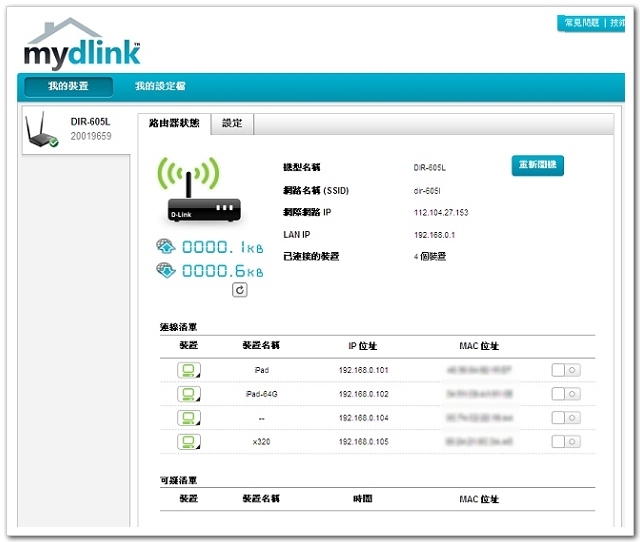Click the device icon for iPad-64G row

[189, 394]
